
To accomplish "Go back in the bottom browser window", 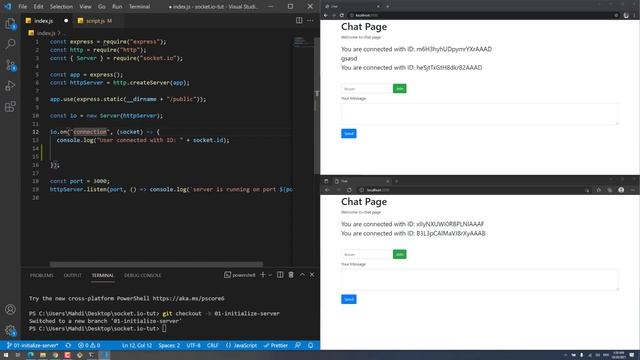I will tap(327, 190).
